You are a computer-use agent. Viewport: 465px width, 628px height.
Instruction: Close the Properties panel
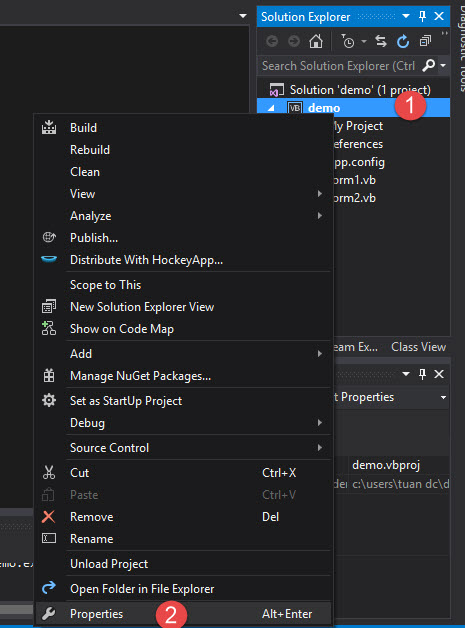pos(439,374)
